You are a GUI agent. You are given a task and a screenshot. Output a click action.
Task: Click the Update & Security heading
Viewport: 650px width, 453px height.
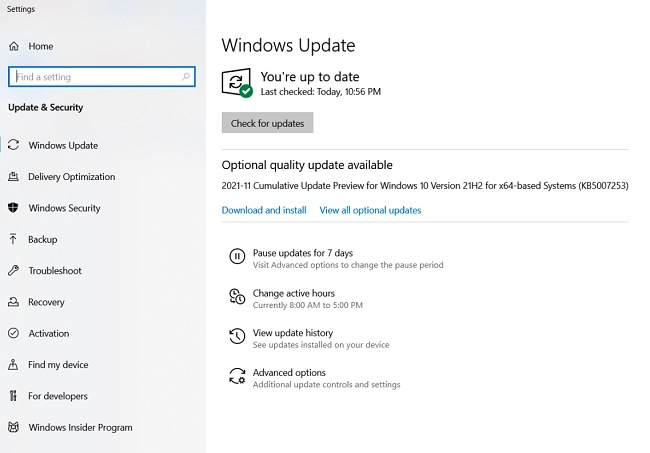tap(46, 107)
